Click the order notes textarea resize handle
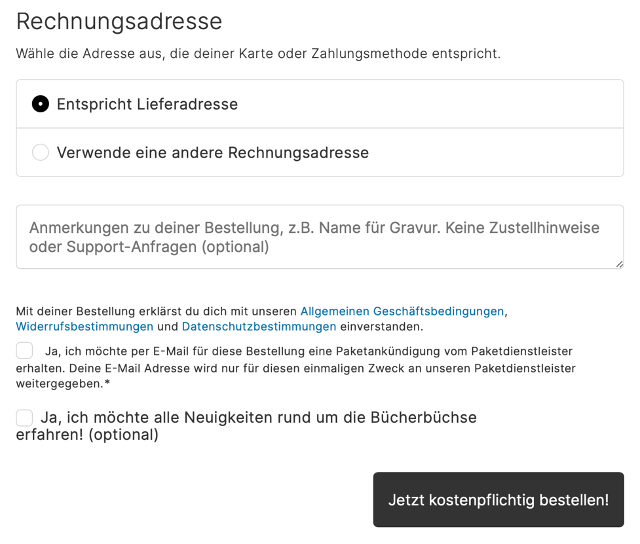Image resolution: width=640 pixels, height=544 pixels. coord(619,264)
